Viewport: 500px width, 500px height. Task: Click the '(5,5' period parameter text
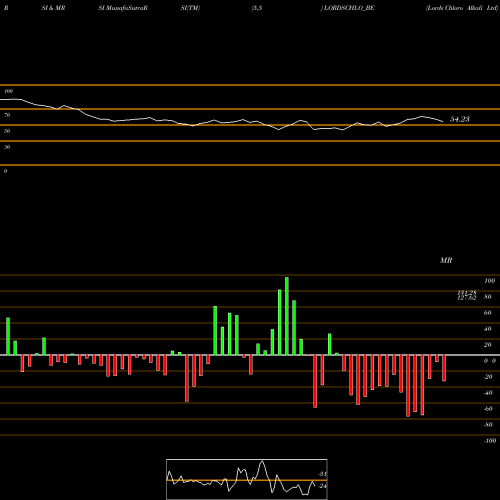pos(257,8)
